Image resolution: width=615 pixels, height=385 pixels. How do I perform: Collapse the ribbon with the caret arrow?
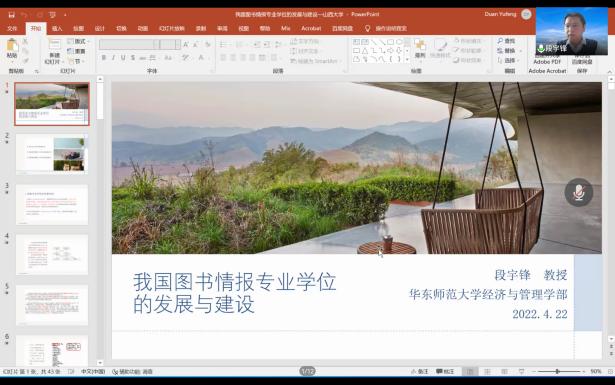click(610, 72)
